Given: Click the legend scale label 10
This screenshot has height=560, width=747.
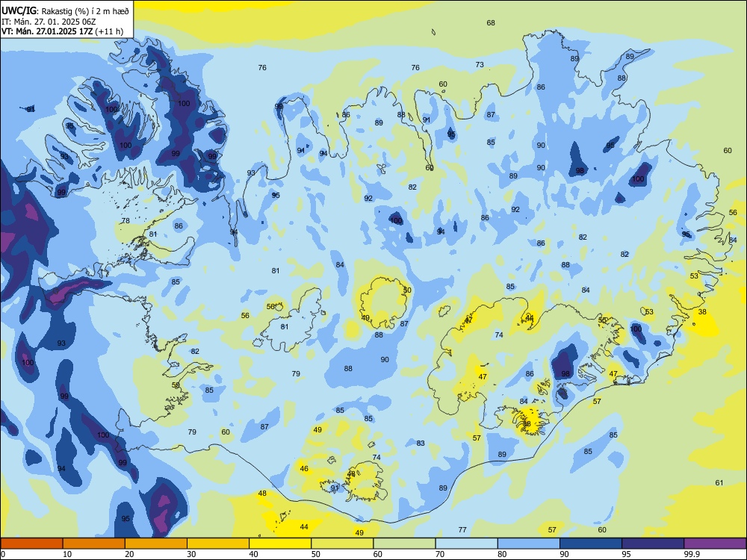Looking at the screenshot, I should (67, 554).
